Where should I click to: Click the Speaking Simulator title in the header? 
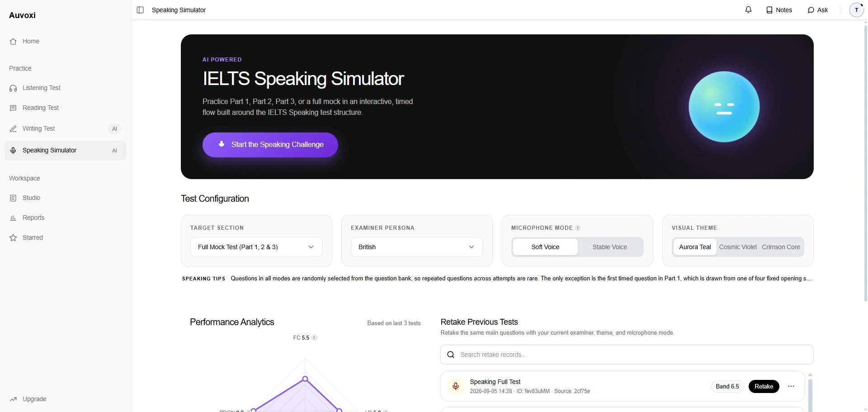coord(179,10)
